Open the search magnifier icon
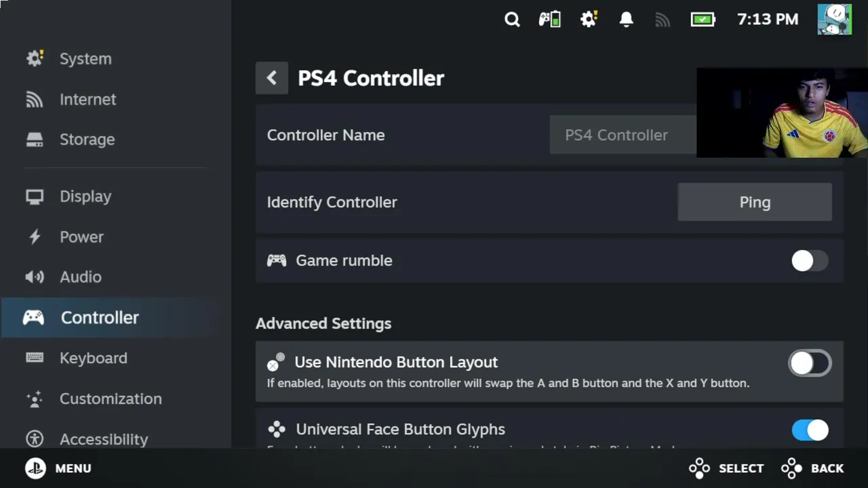This screenshot has width=868, height=488. tap(512, 20)
